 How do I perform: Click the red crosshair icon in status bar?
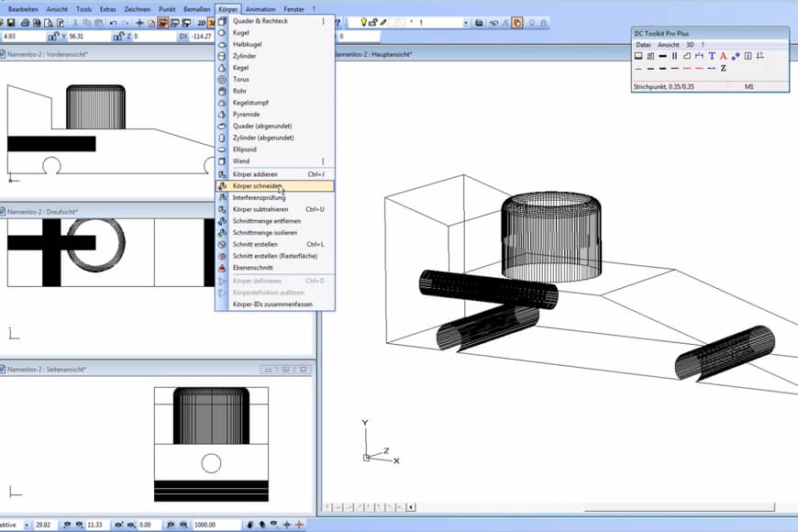click(x=299, y=525)
